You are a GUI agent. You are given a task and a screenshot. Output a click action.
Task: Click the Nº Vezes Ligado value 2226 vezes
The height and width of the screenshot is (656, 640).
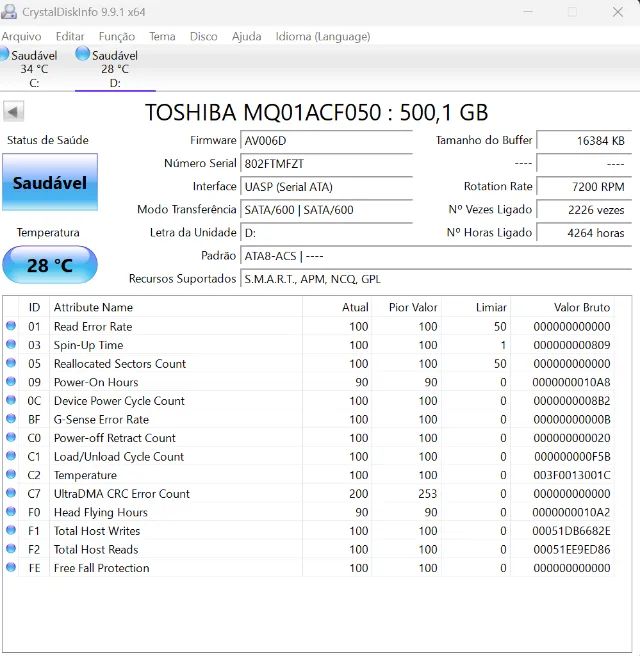coord(584,210)
